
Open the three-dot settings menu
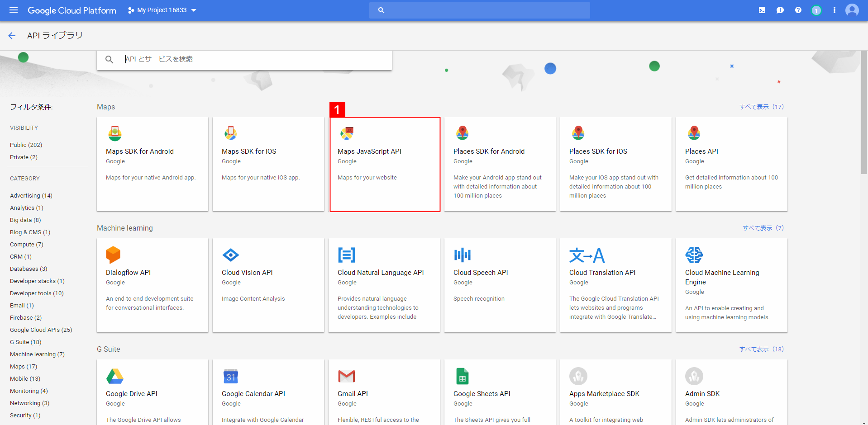pos(835,10)
